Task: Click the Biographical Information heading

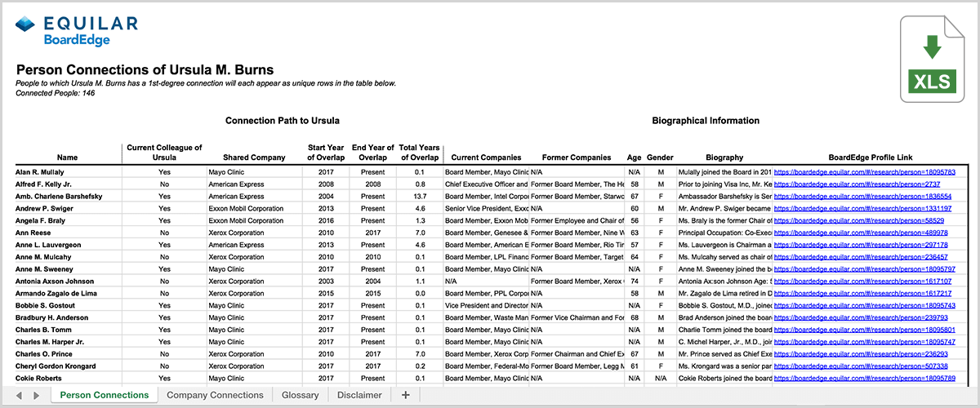Action: coord(706,121)
